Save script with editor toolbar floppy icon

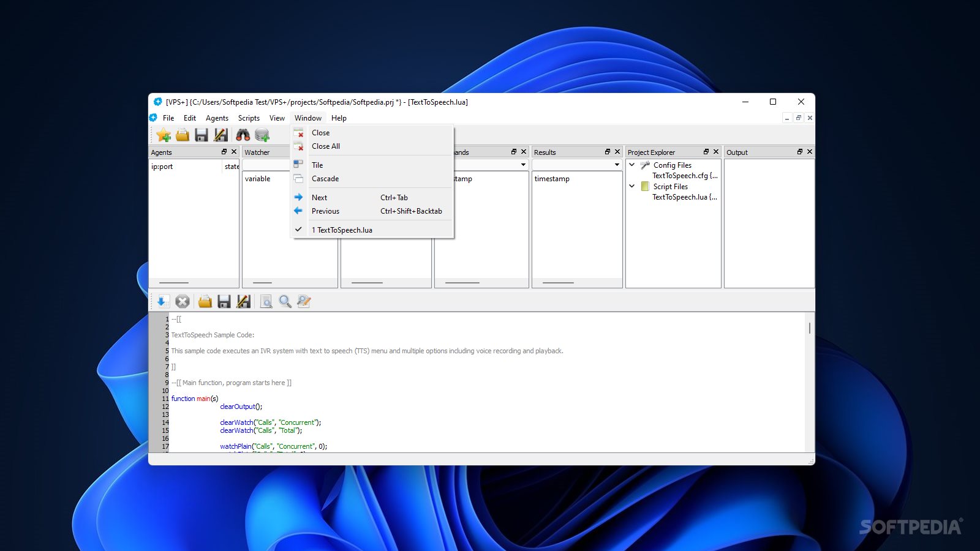click(x=224, y=301)
